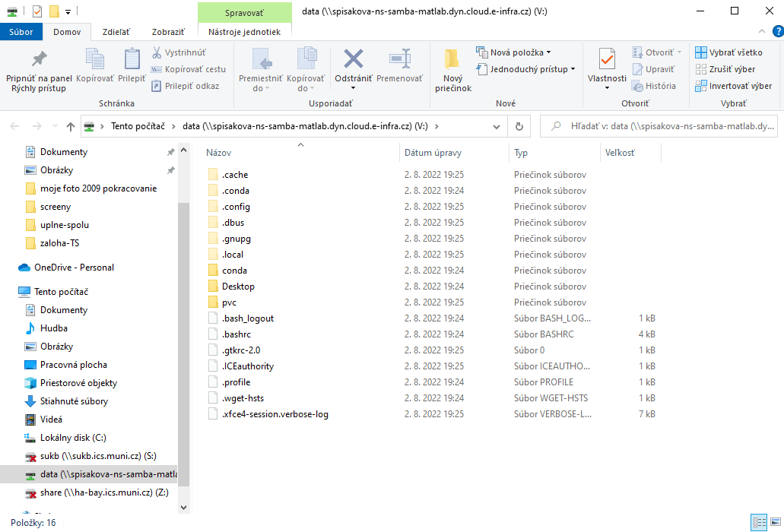784x532 pixels.
Task: Click the refresh icon beside the address bar
Action: pos(518,126)
